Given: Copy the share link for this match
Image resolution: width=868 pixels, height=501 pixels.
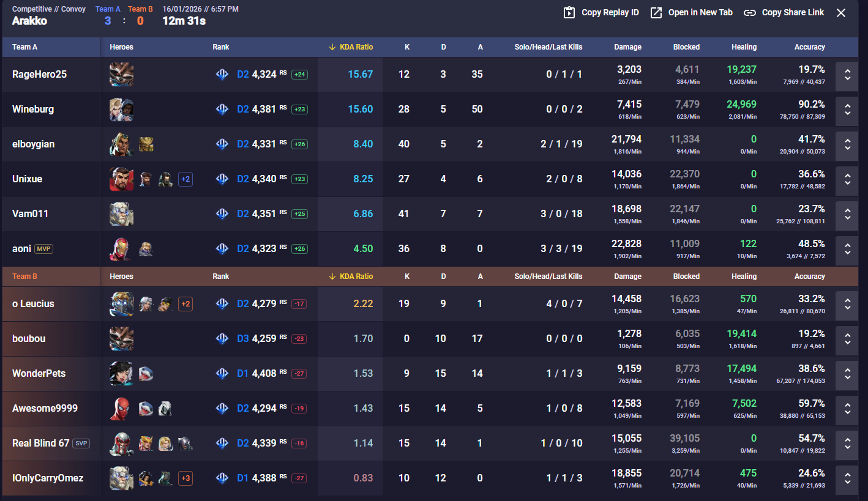Looking at the screenshot, I should click(x=784, y=12).
